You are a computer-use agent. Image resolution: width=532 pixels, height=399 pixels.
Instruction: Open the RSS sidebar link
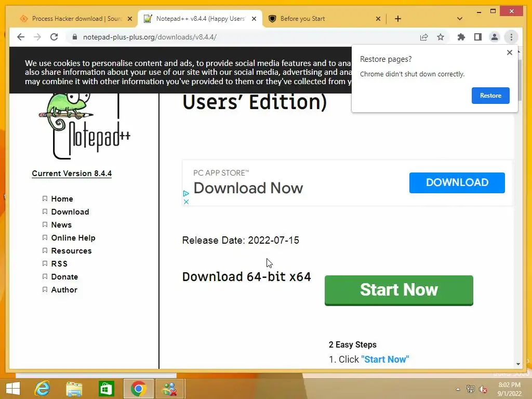point(59,263)
